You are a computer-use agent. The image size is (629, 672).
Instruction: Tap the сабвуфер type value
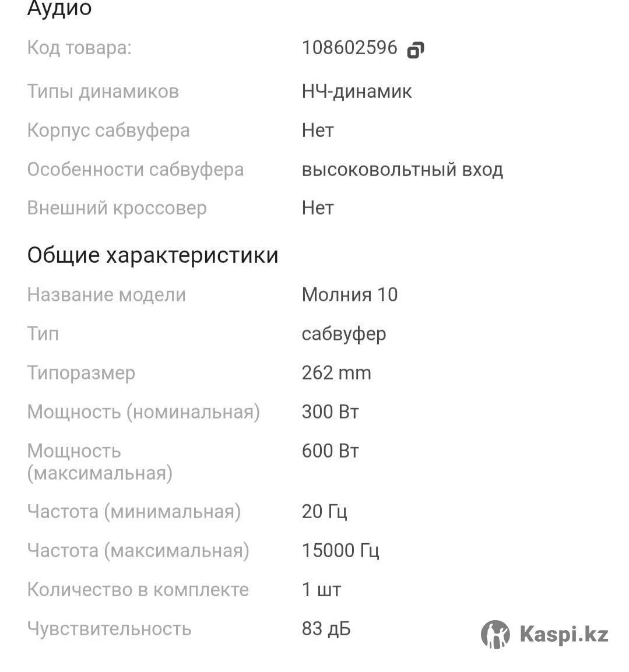tap(344, 334)
